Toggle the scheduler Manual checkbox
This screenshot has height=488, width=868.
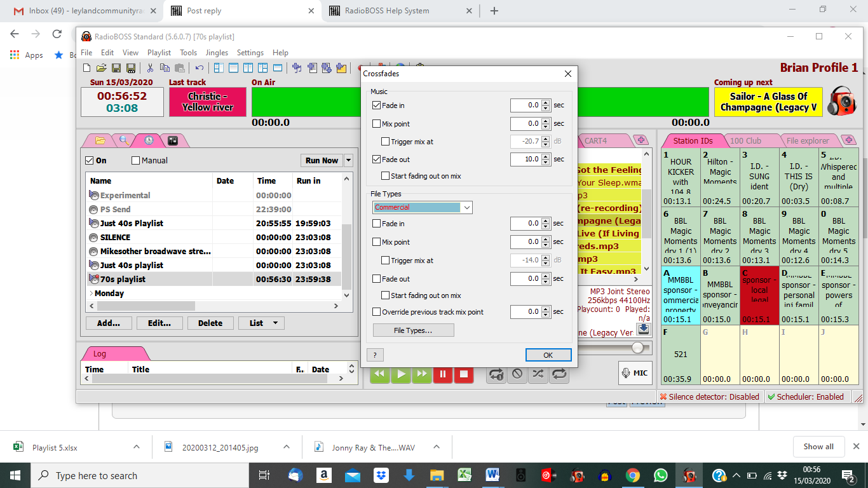(135, 161)
